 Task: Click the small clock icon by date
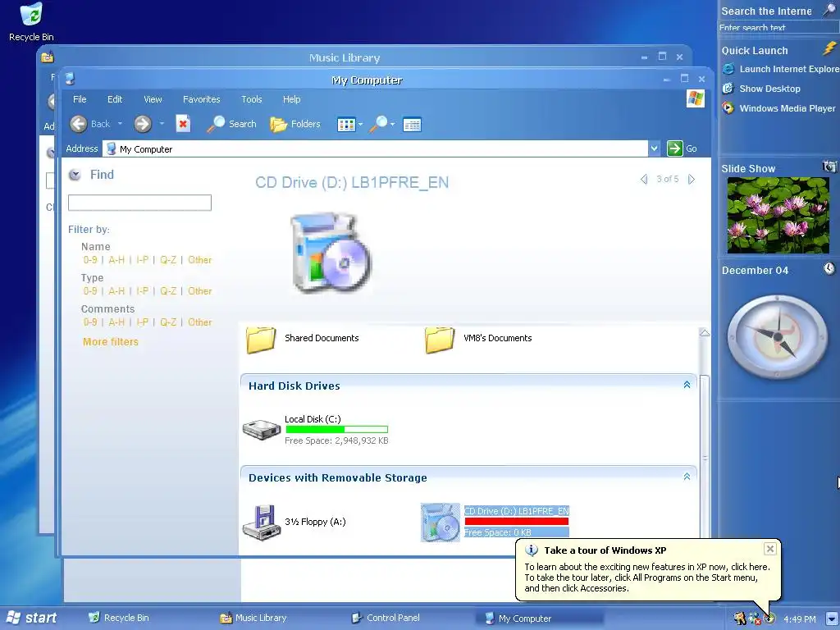click(x=829, y=268)
